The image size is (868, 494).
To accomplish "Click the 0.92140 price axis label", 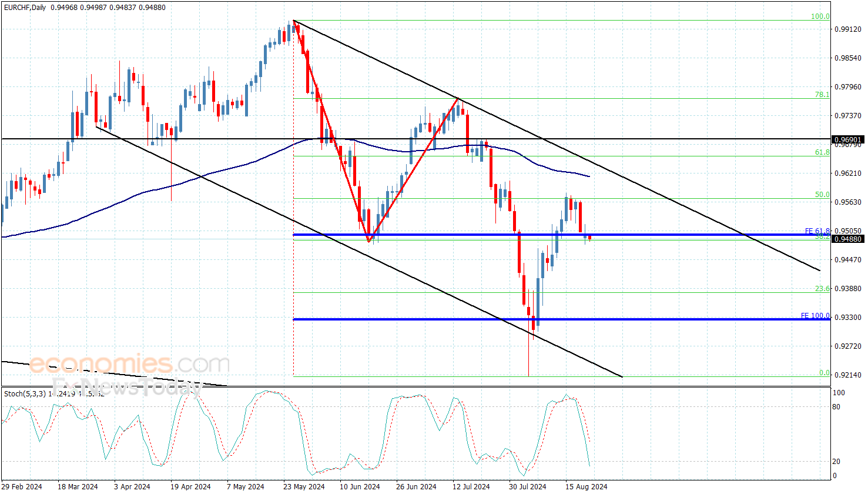I will coord(848,375).
